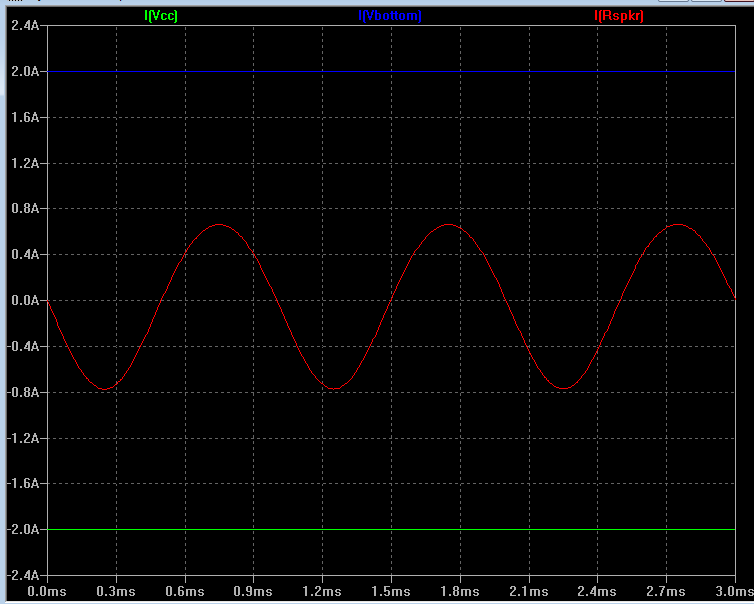The height and width of the screenshot is (604, 754).
Task: Click the -2.0A vertical axis label
Action: click(x=23, y=529)
